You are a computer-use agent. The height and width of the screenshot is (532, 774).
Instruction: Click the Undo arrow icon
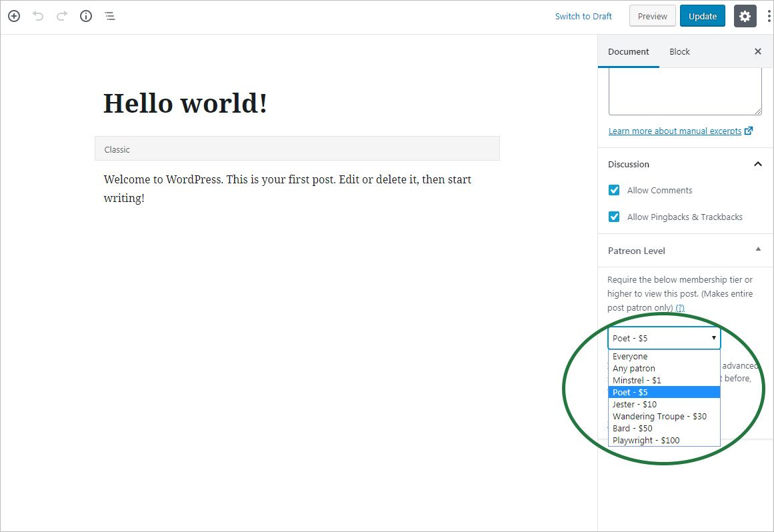[38, 16]
